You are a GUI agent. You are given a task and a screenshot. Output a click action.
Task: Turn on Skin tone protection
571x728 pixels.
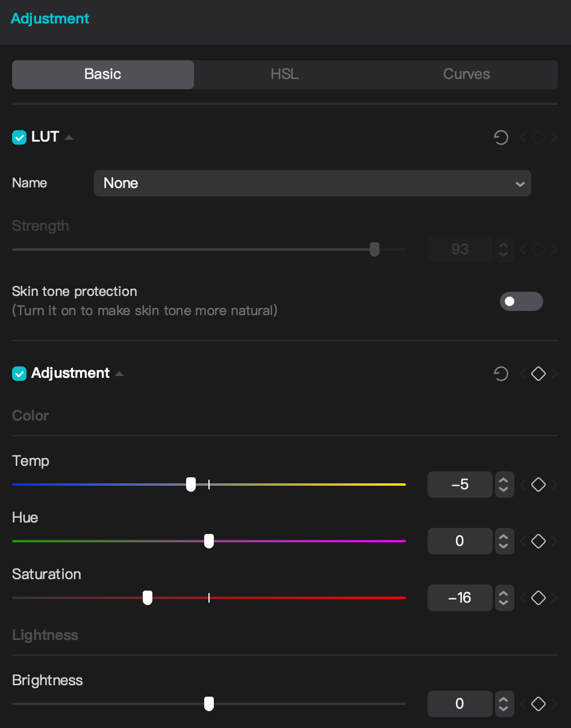click(521, 301)
